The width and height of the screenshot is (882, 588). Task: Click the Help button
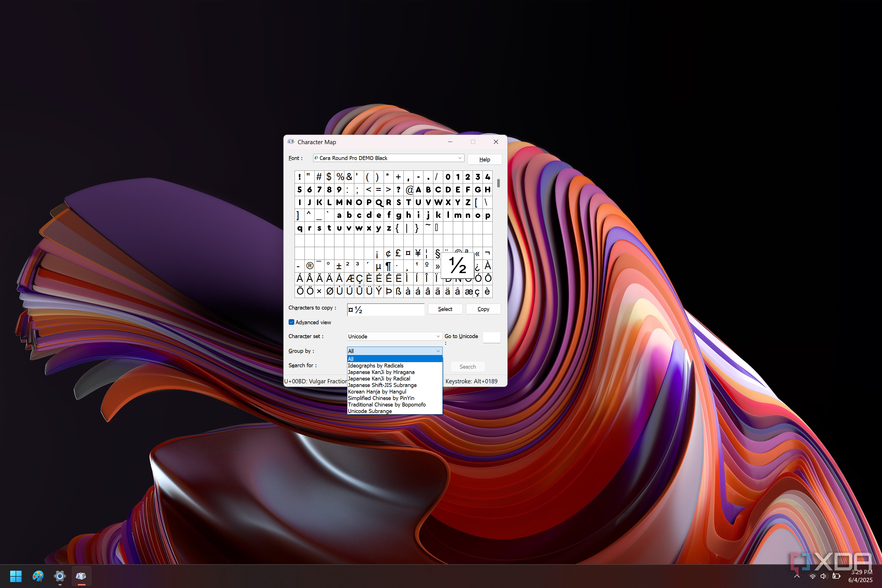485,159
